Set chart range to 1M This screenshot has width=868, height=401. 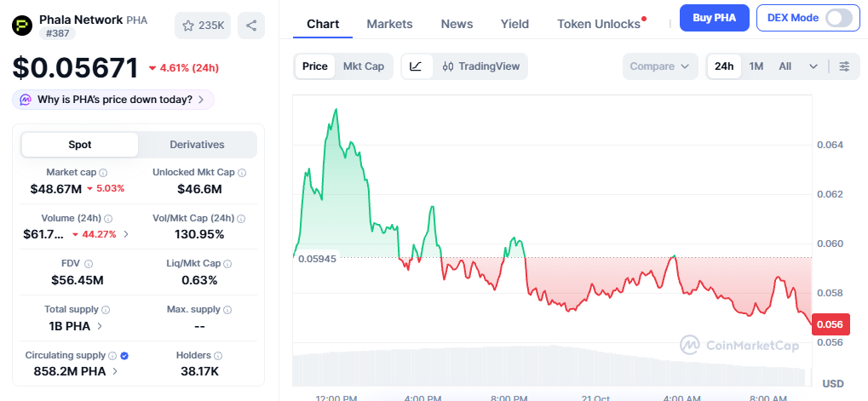(x=756, y=66)
